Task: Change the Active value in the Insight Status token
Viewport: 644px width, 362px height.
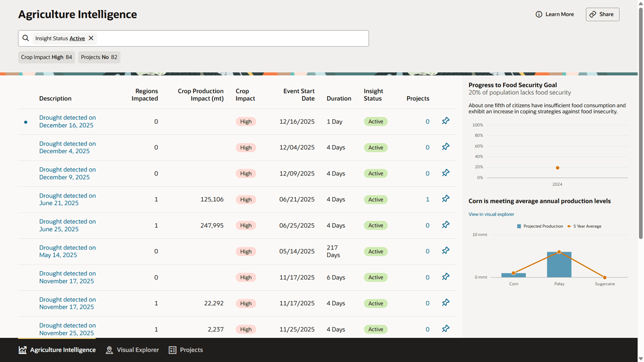Action: click(x=77, y=38)
